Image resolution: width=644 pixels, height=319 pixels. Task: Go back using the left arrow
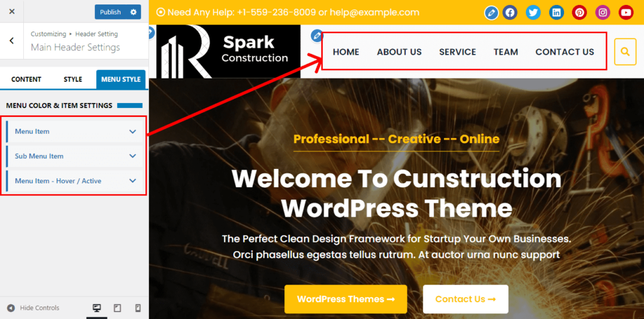coord(11,41)
